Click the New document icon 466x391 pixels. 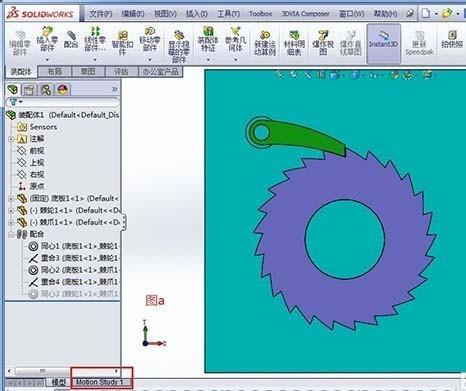[x=426, y=13]
